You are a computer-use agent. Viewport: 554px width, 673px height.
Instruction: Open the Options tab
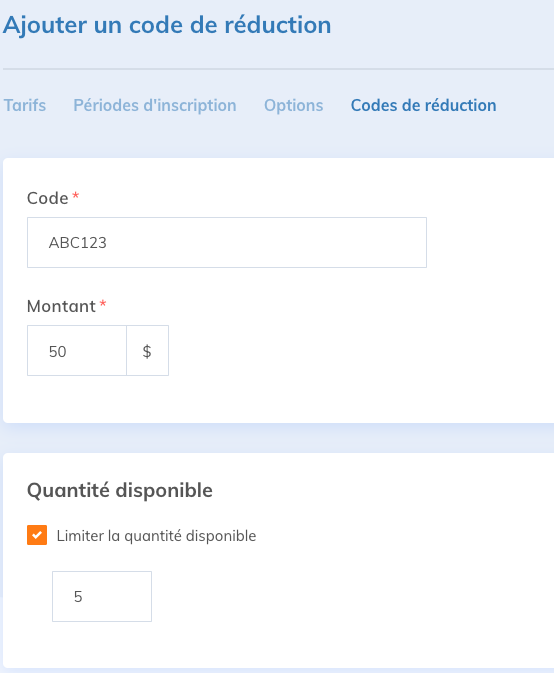(294, 105)
